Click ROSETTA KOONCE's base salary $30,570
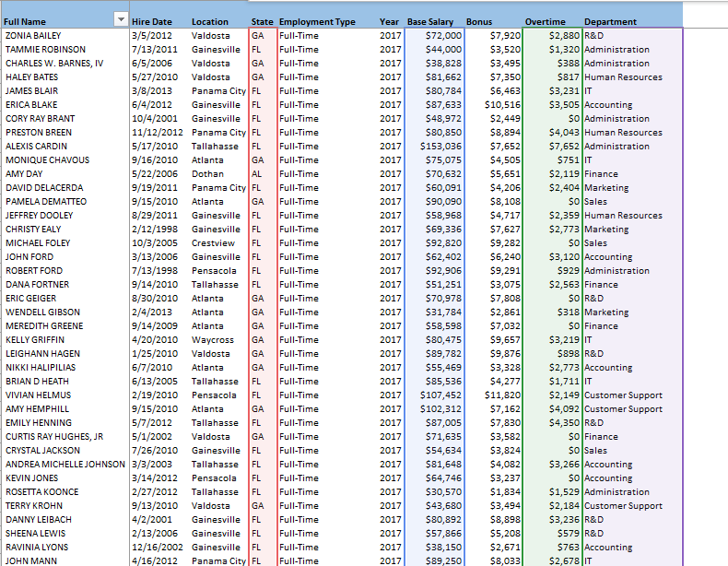Image resolution: width=728 pixels, height=566 pixels. point(443,492)
